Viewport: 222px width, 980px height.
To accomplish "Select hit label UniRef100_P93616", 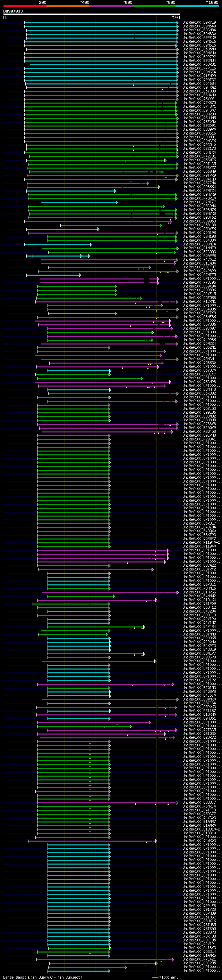I will [x=199, y=133].
